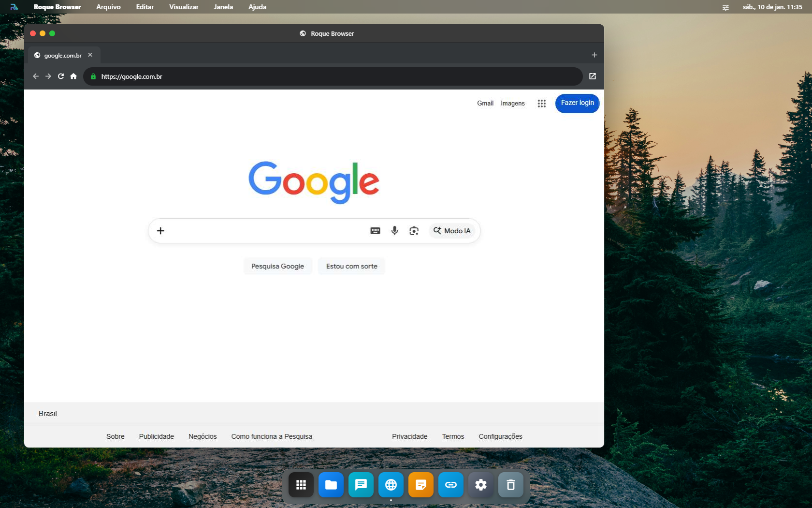Open the virtual keyboard icon in search bar
812x508 pixels.
point(376,231)
